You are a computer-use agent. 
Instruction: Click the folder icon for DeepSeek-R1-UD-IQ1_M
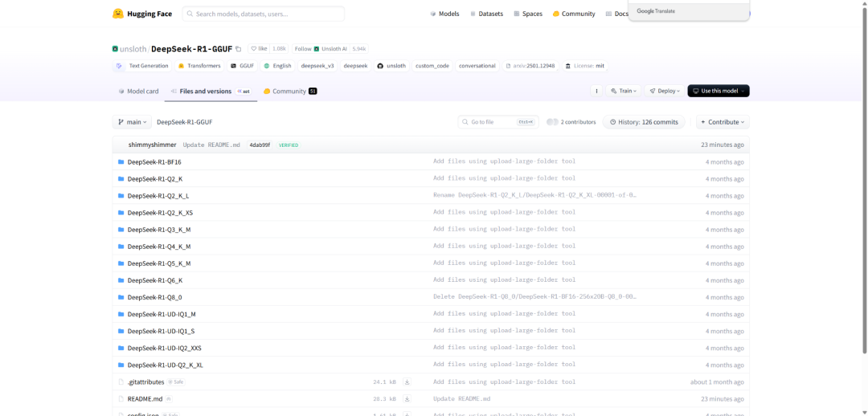pyautogui.click(x=121, y=314)
